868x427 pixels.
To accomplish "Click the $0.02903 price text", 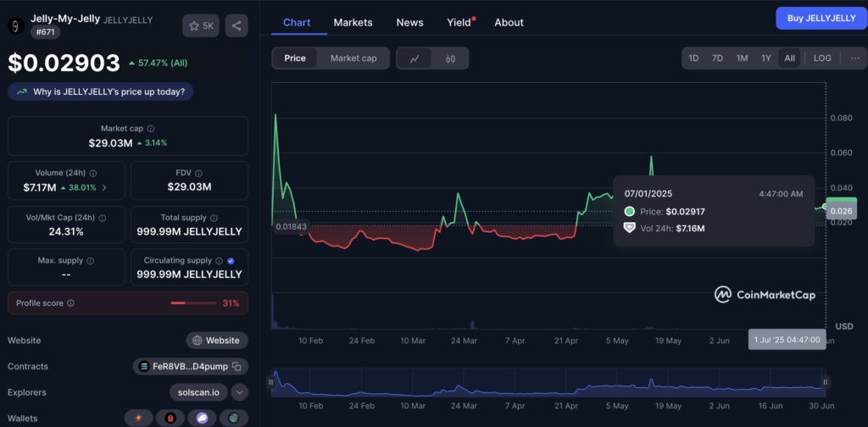I will [64, 63].
